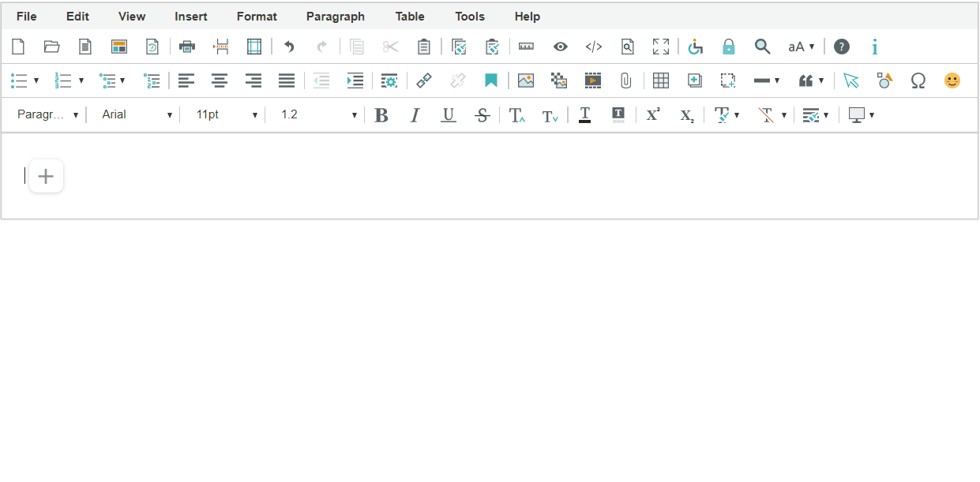
Task: Open the Insert menu
Action: click(x=191, y=17)
